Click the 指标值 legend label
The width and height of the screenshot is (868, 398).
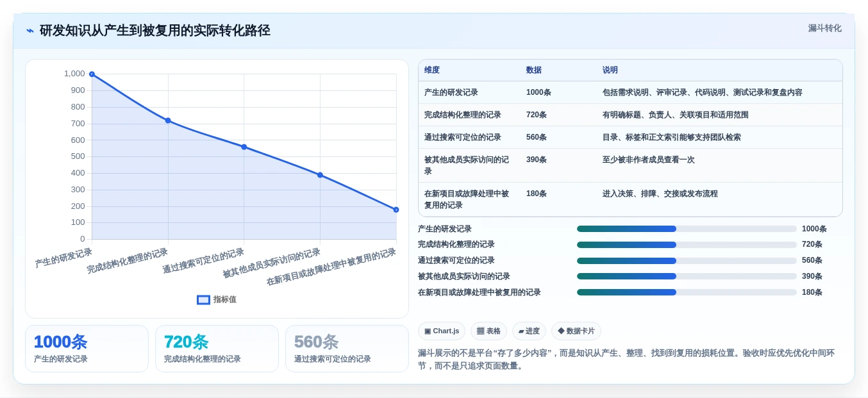[x=225, y=299]
